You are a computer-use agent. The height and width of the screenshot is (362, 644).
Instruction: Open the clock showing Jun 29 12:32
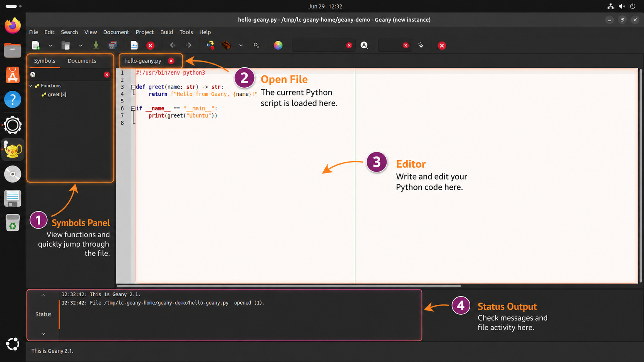point(325,6)
